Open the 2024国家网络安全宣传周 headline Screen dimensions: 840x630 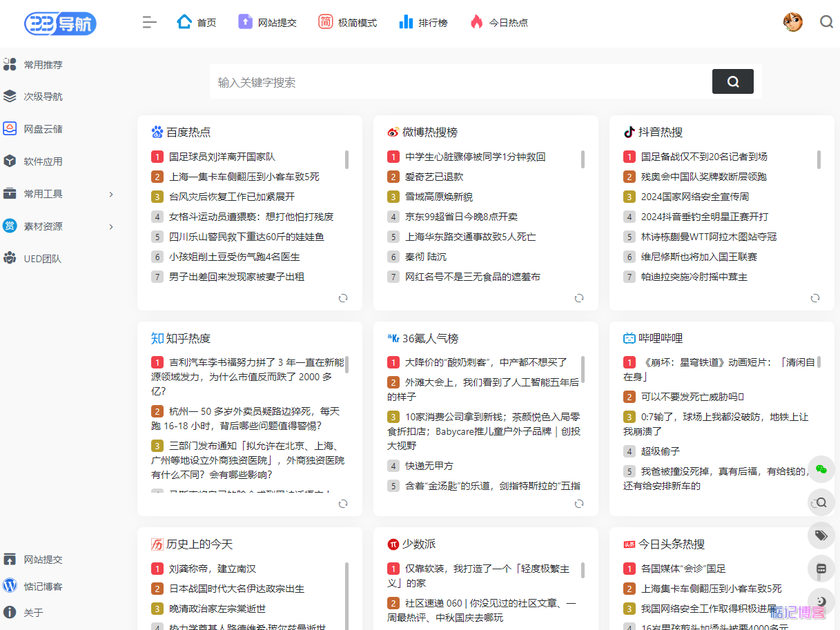coord(695,197)
